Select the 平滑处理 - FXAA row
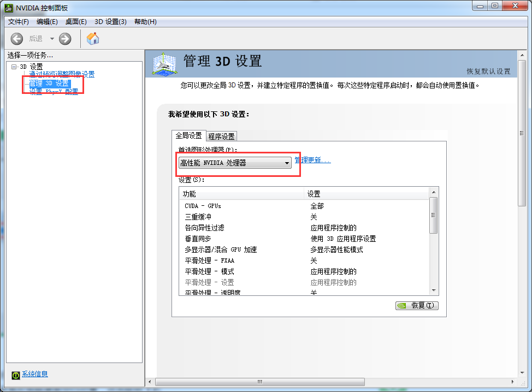Image resolution: width=532 pixels, height=392 pixels. (x=305, y=260)
